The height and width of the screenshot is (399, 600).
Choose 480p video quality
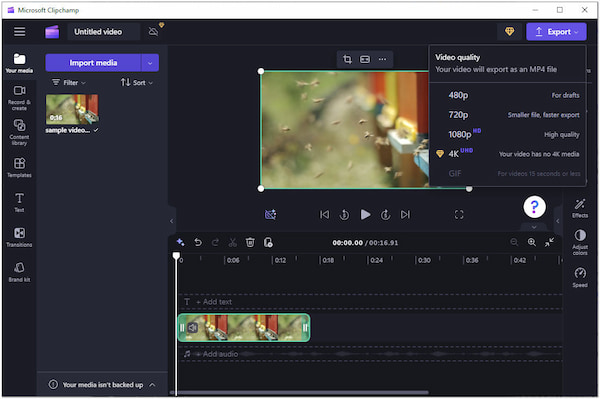(507, 95)
